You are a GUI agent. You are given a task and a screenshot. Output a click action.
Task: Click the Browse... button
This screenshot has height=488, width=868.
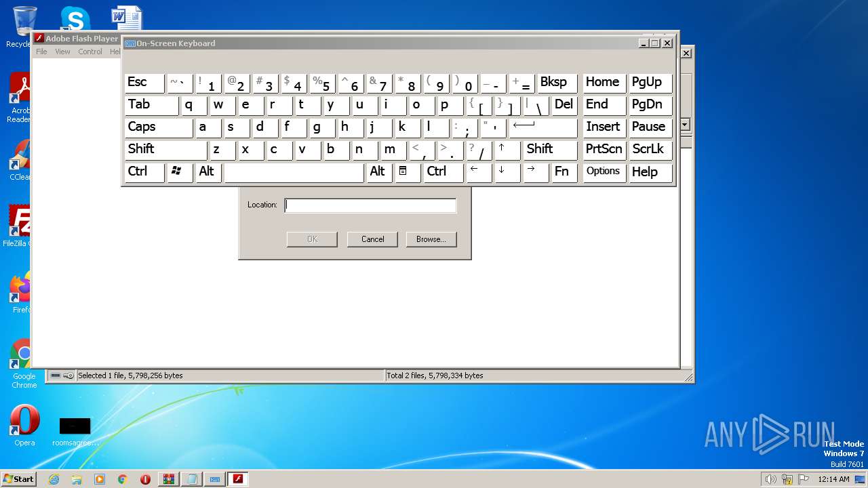tap(431, 239)
